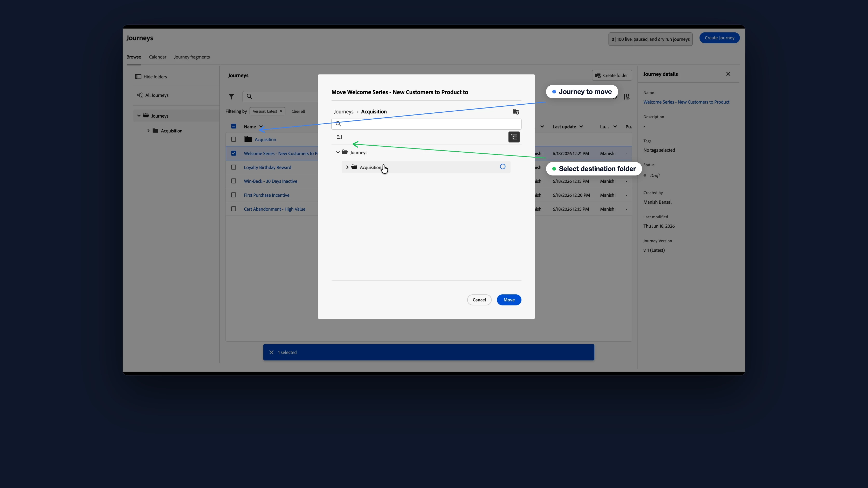This screenshot has height=488, width=868.
Task: Expand the Acquisition node in dialog tree
Action: [x=347, y=167]
